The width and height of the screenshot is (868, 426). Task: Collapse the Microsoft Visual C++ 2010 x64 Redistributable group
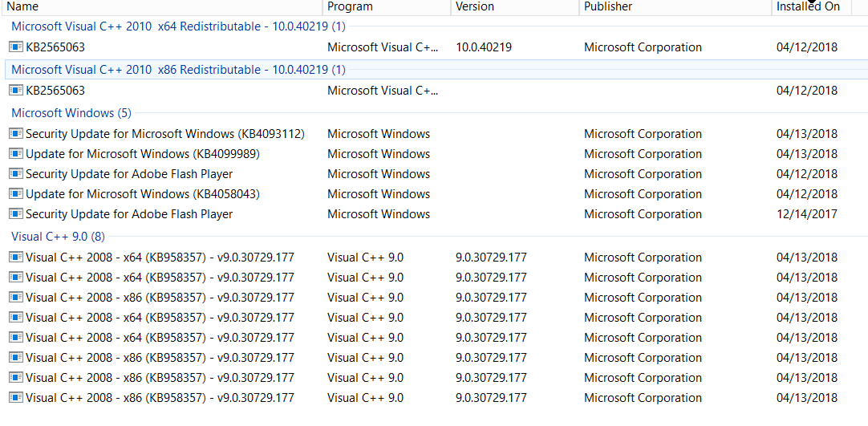pos(178,26)
